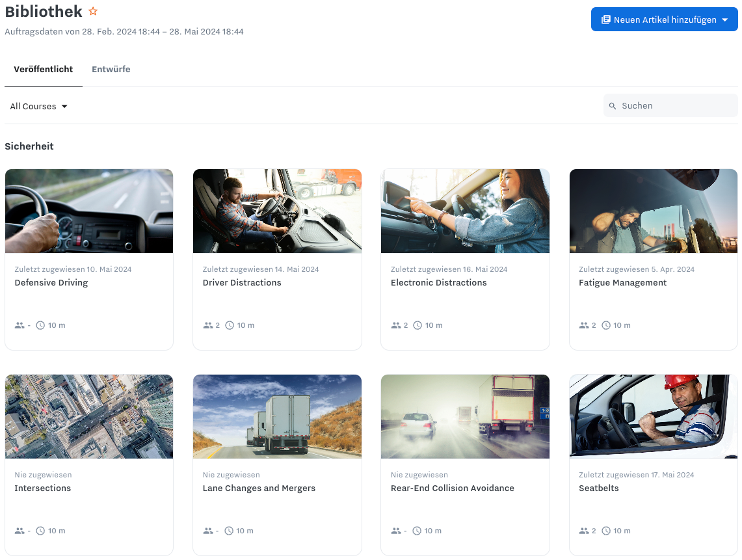Click clock duration icon on Fatigue Management
The height and width of the screenshot is (560, 742).
tap(605, 325)
